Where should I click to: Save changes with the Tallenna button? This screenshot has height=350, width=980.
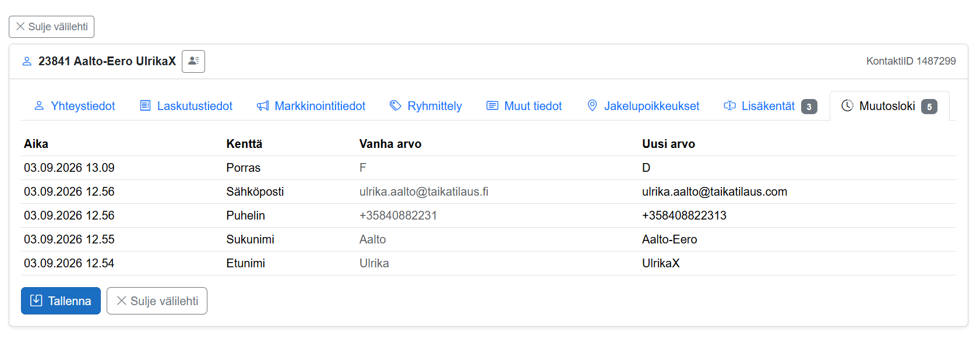coord(61,301)
